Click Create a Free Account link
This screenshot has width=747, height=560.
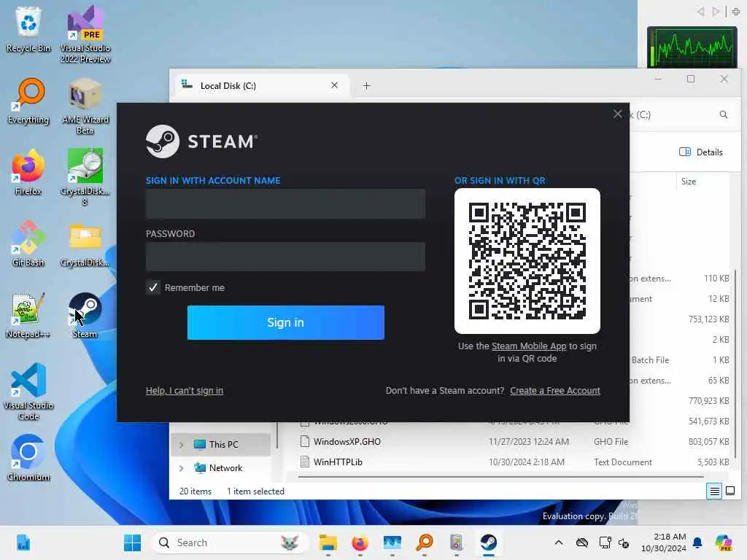(x=555, y=391)
